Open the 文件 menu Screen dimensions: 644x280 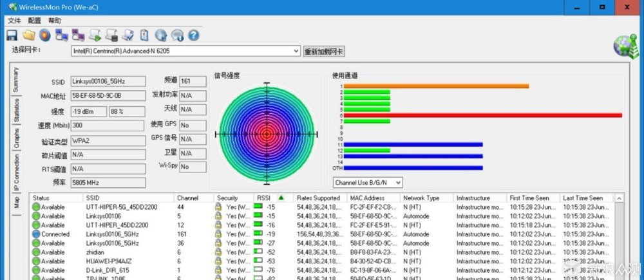coord(14,21)
